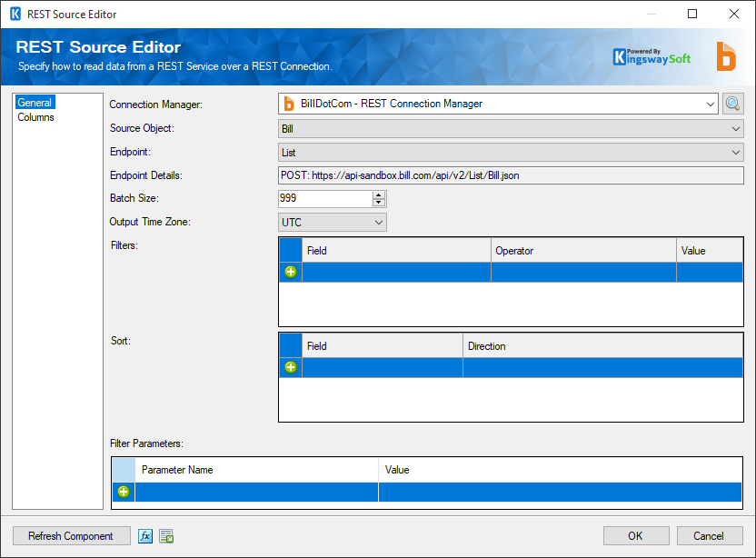Click the KingswaySoft logo

(652, 57)
